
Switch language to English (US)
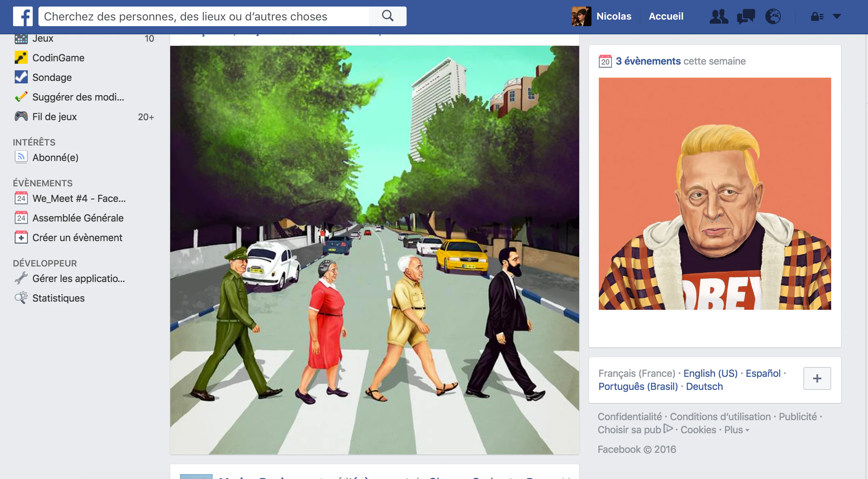click(x=710, y=373)
